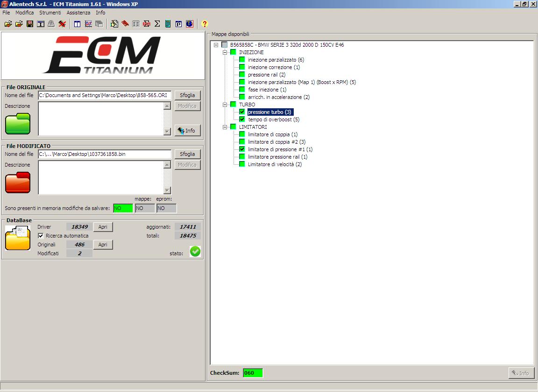The image size is (538, 392).
Task: Click the original file name path field
Action: click(x=105, y=95)
